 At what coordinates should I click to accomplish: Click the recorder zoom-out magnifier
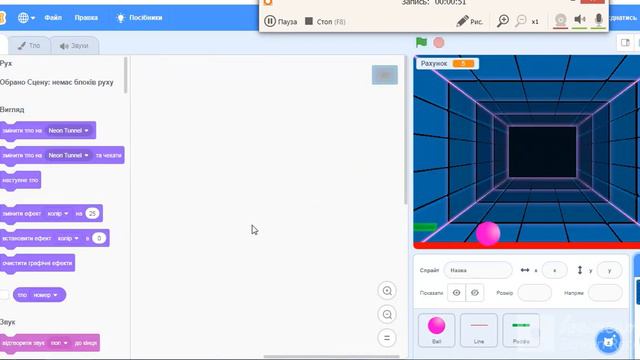tap(520, 21)
